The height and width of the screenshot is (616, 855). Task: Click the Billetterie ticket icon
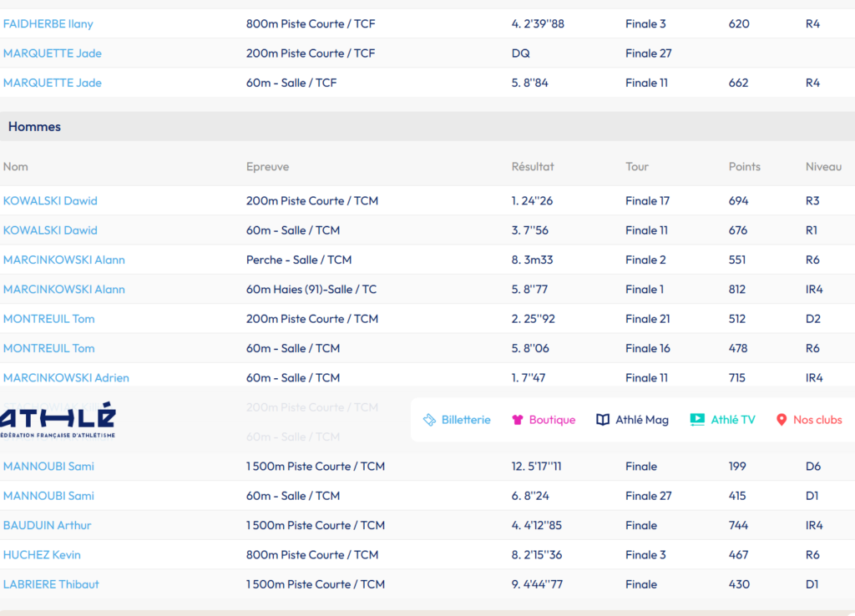point(429,420)
